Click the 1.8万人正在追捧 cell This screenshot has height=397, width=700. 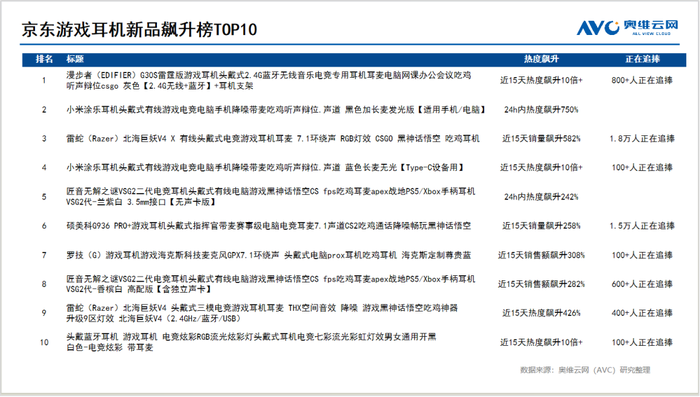pyautogui.click(x=642, y=138)
